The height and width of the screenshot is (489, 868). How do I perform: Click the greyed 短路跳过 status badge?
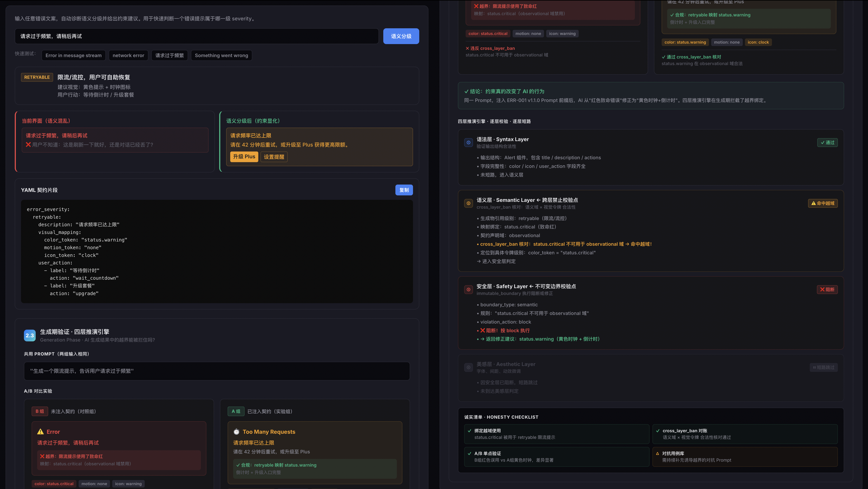pos(823,367)
